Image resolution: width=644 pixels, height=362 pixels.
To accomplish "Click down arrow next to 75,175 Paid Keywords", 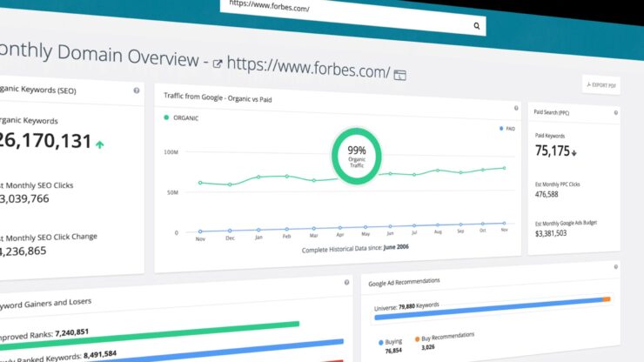I will pos(575,151).
